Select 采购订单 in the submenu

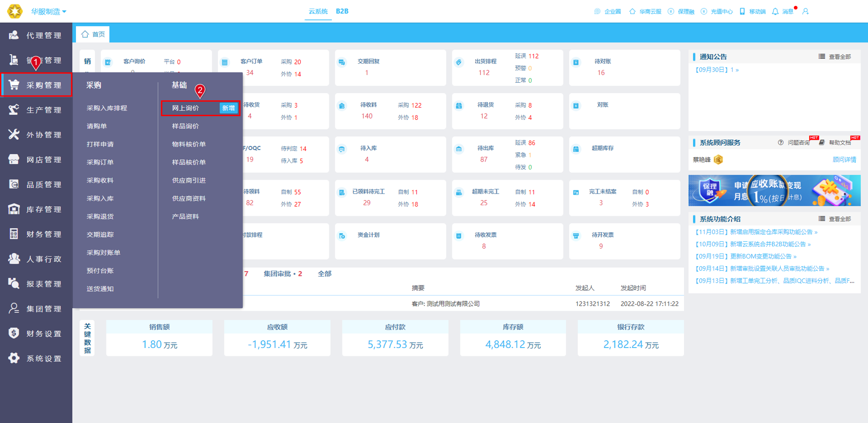[100, 162]
